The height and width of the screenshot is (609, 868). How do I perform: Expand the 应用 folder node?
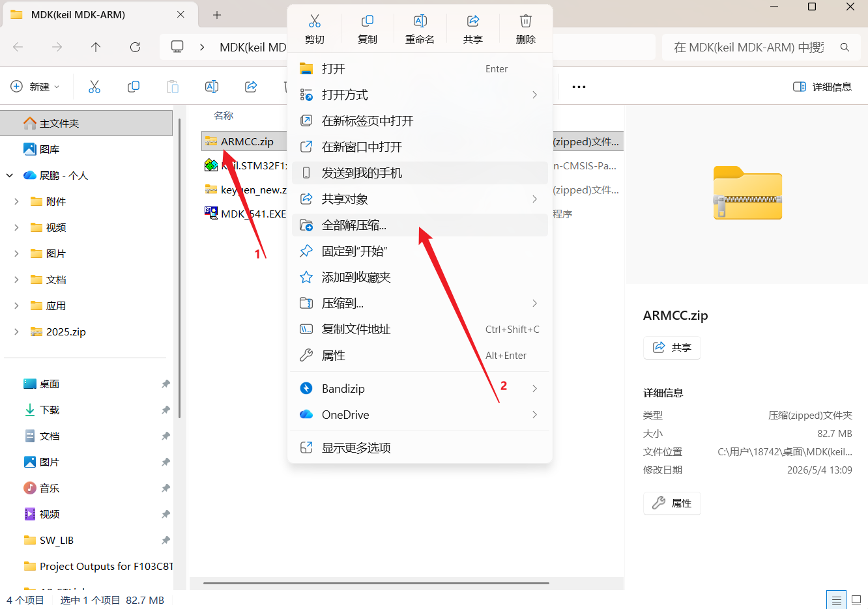(16, 305)
